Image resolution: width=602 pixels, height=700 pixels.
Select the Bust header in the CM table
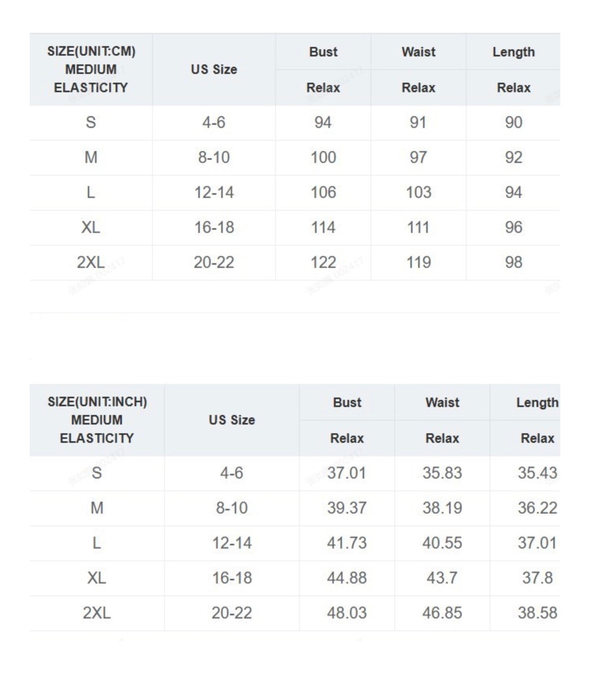[323, 52]
